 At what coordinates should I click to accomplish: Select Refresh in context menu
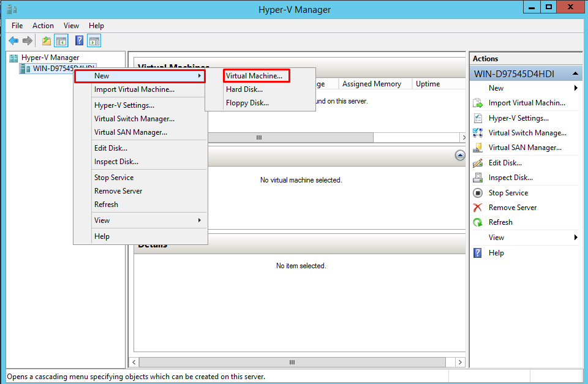141,205
